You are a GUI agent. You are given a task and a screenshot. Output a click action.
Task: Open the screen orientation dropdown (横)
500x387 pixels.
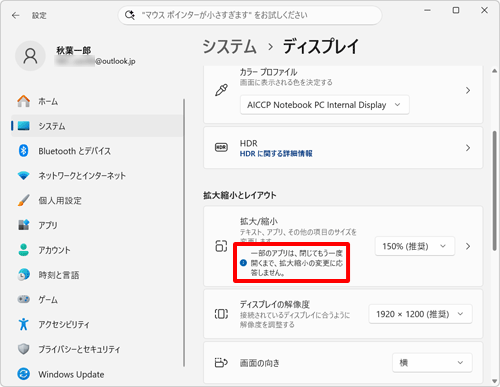click(432, 363)
